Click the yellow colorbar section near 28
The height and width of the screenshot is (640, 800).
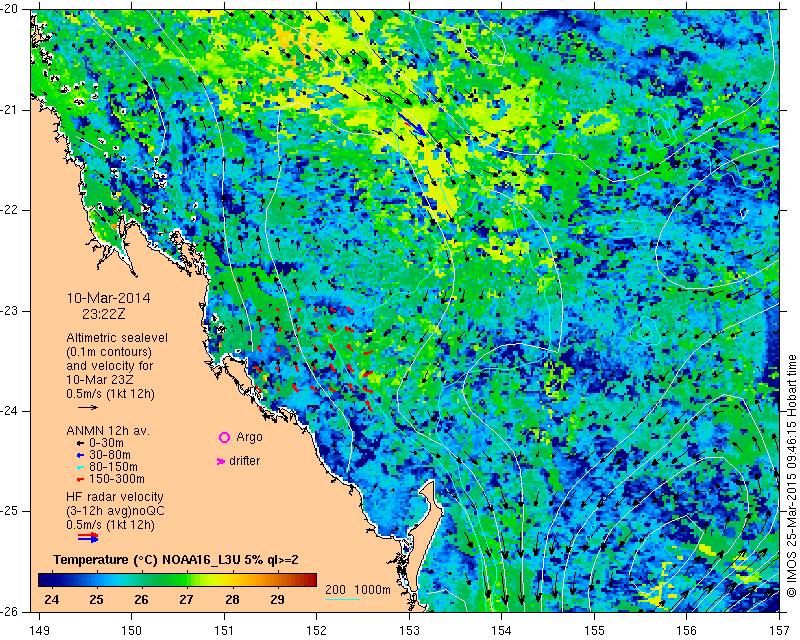(232, 580)
